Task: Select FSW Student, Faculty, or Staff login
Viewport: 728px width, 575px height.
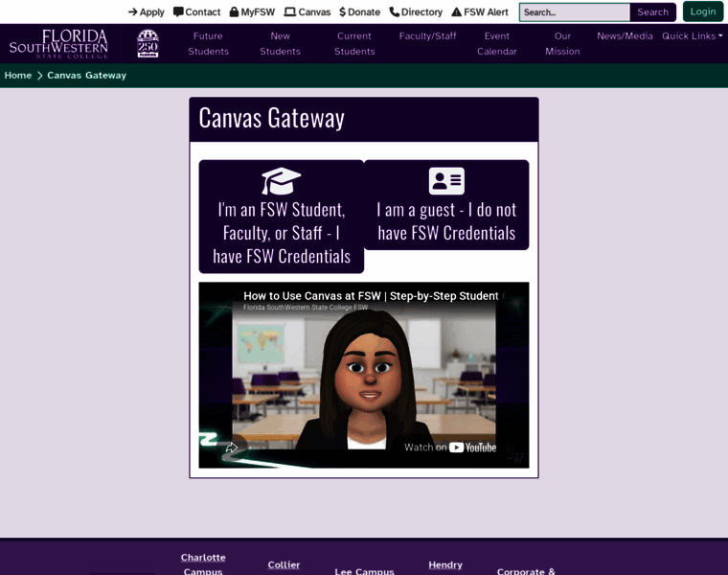Action: tap(282, 217)
